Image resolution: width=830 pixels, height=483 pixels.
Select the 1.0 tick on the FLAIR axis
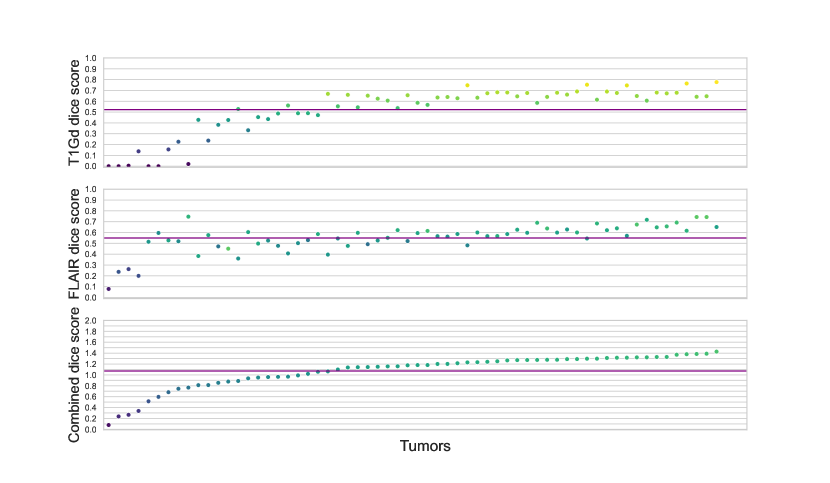coord(91,189)
